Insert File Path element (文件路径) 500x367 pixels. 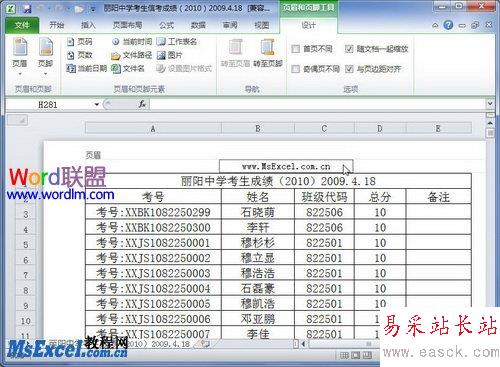(x=132, y=55)
